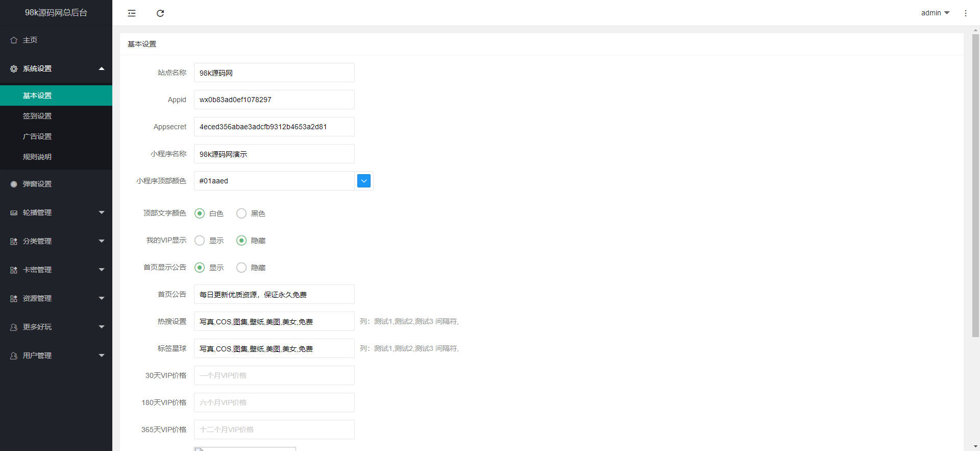The image size is (980, 451).
Task: Click the image icon beside 轮播管理
Action: coord(14,212)
